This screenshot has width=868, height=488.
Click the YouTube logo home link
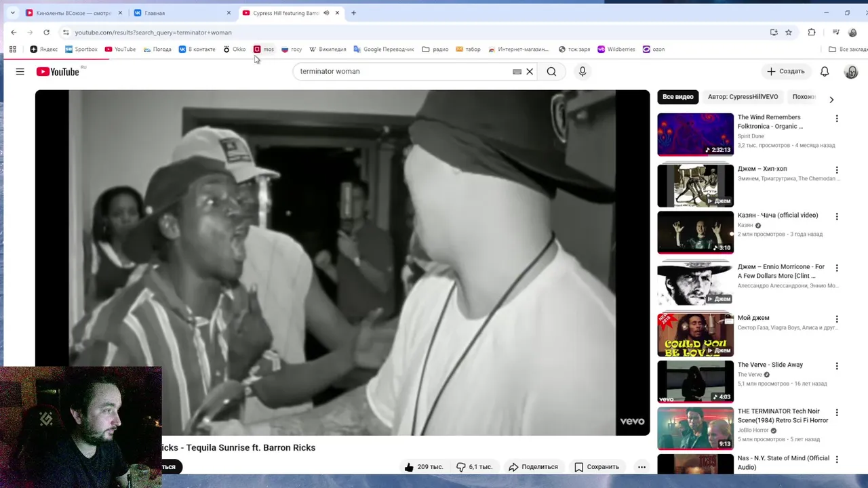click(x=58, y=71)
